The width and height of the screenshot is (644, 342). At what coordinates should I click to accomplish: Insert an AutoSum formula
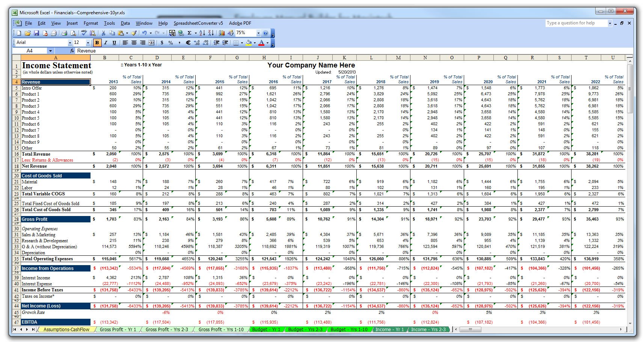pyautogui.click(x=189, y=33)
